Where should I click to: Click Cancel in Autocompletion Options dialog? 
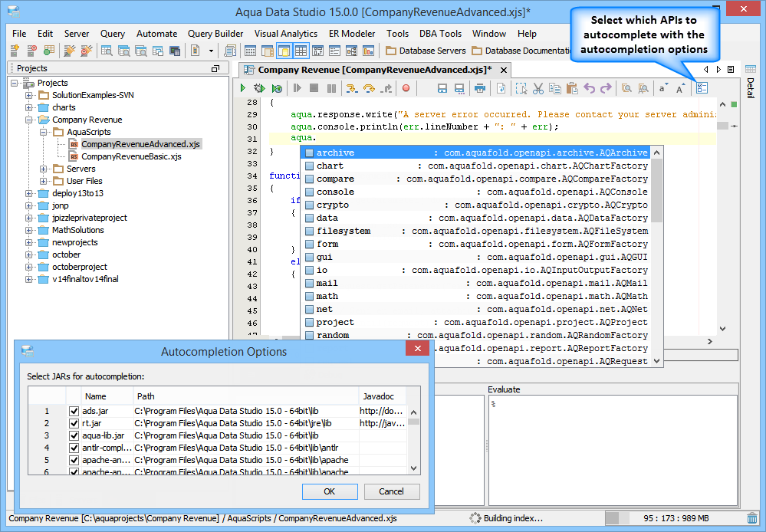(391, 491)
